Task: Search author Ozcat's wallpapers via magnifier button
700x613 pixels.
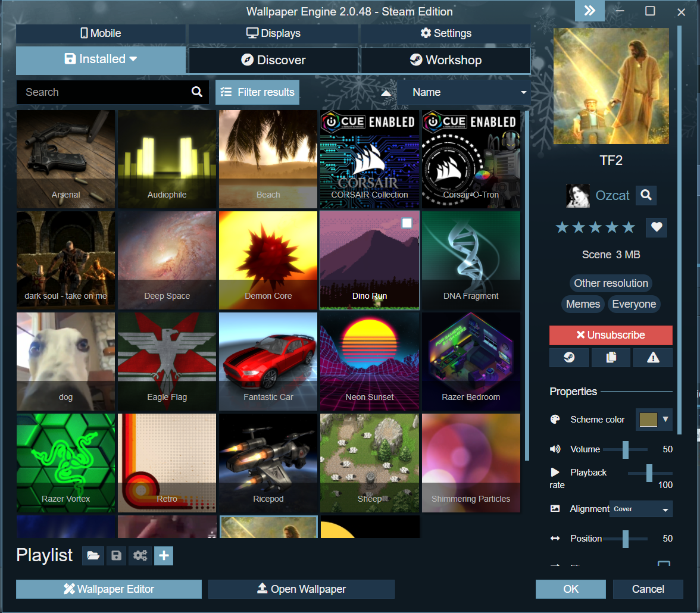Action: 646,195
